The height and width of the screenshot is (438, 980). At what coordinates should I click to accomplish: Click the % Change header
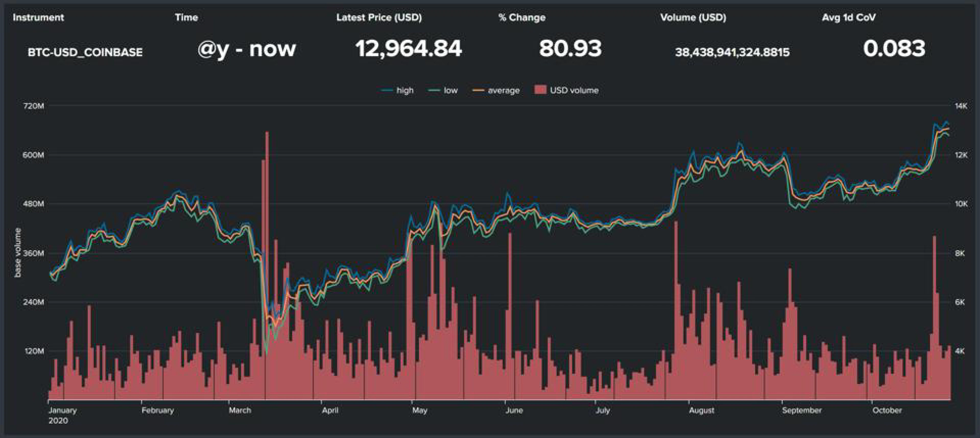point(522,18)
